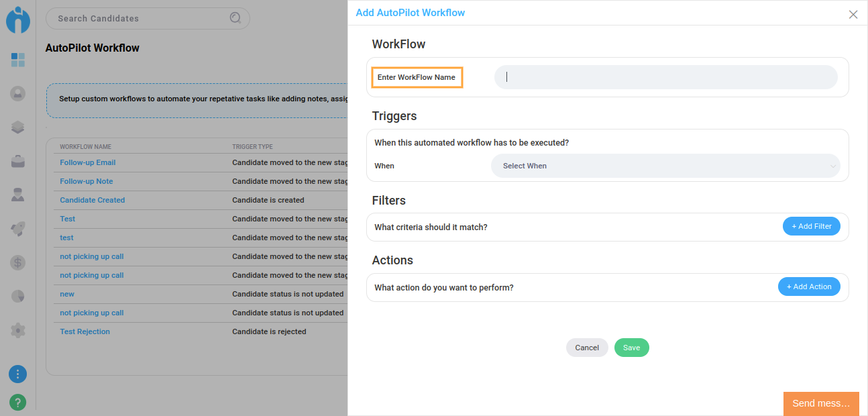Click the Add Filter button

(811, 227)
